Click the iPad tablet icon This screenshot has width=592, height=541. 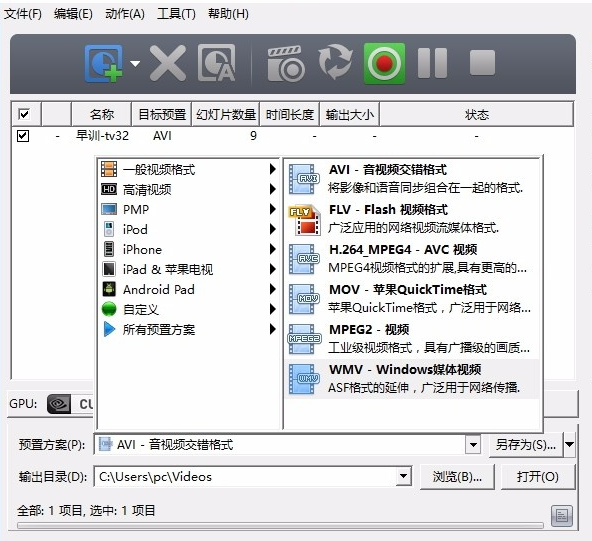pos(109,269)
